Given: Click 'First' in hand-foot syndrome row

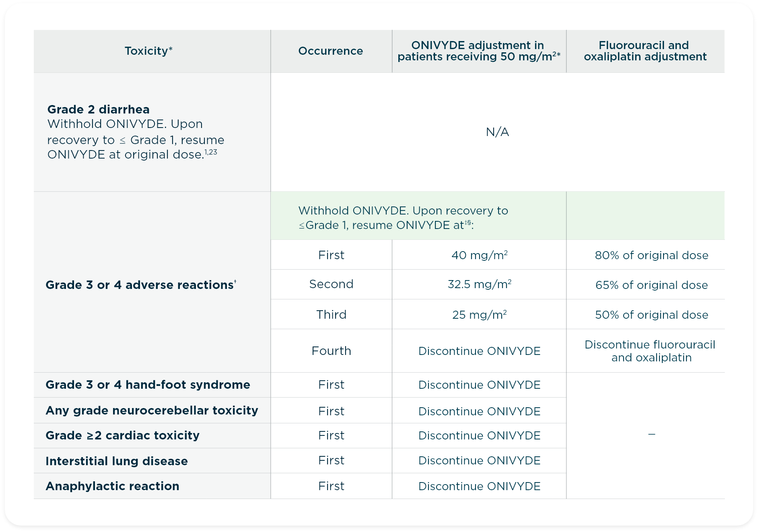Looking at the screenshot, I should click(331, 385).
